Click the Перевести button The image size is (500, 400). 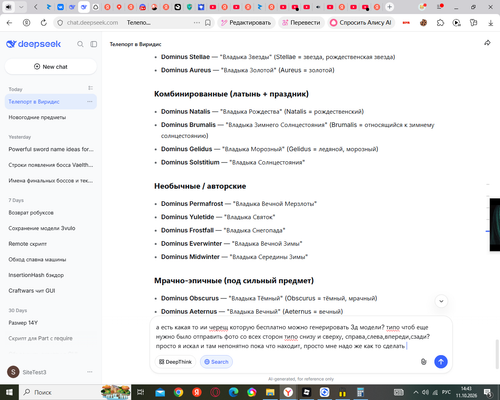point(301,23)
